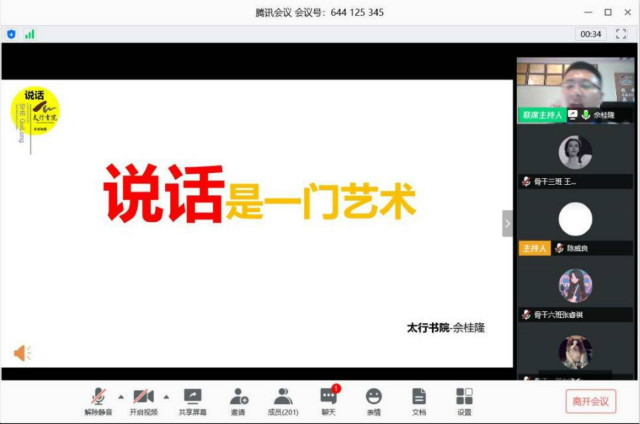
Task: Click the 太行书院-余桂隆 text on slide
Action: click(x=446, y=327)
